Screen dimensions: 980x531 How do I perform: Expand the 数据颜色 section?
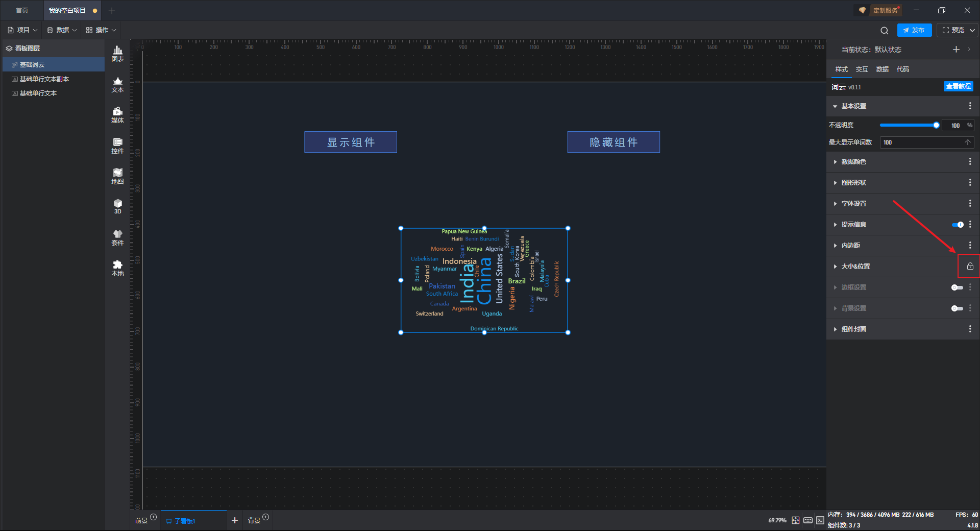(853, 162)
